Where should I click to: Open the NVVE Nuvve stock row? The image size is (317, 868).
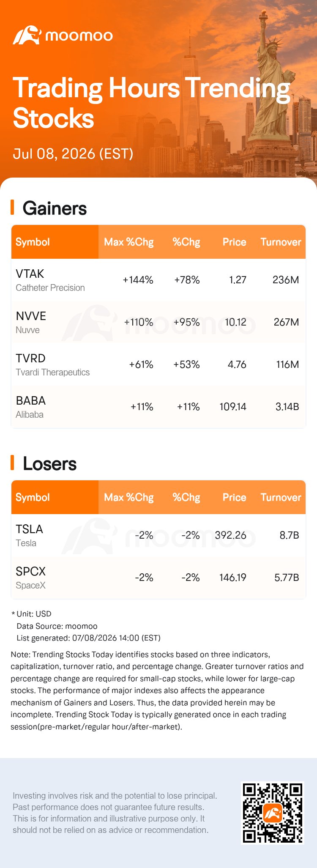(158, 322)
